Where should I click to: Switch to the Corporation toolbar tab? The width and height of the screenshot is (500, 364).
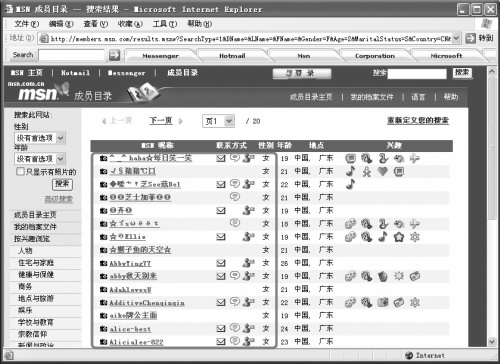pyautogui.click(x=375, y=56)
